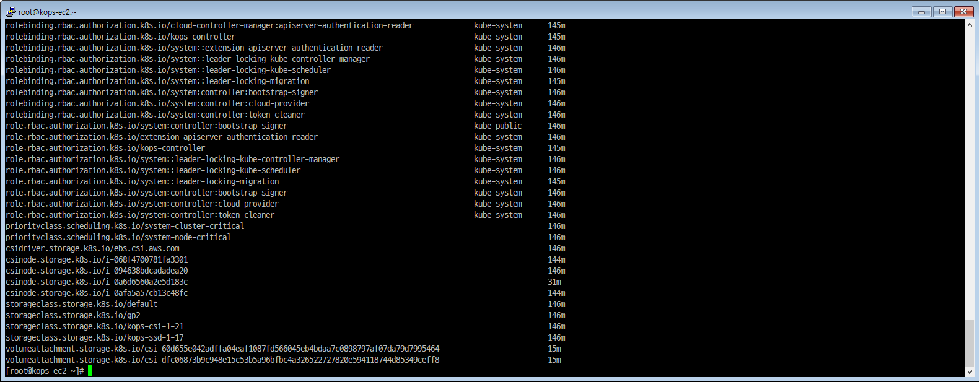
Task: Click the window title root@kops-ec2:~
Action: (48, 12)
